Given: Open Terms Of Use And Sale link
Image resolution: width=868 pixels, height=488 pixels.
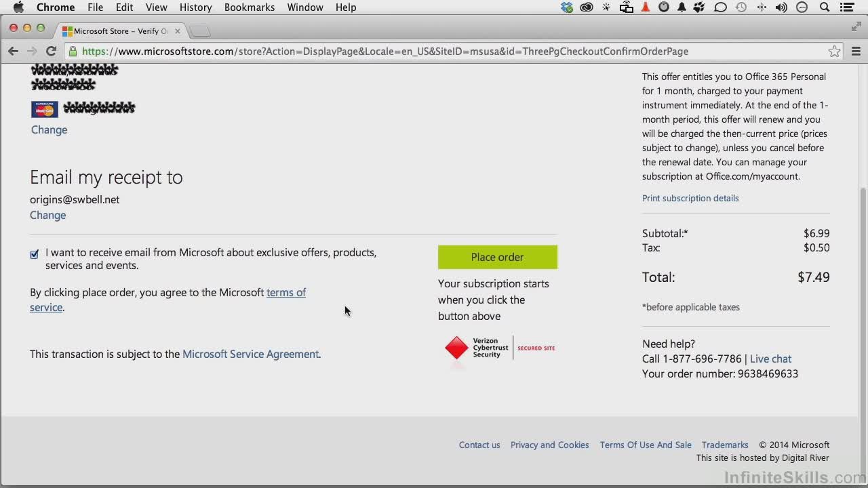Looking at the screenshot, I should point(646,445).
